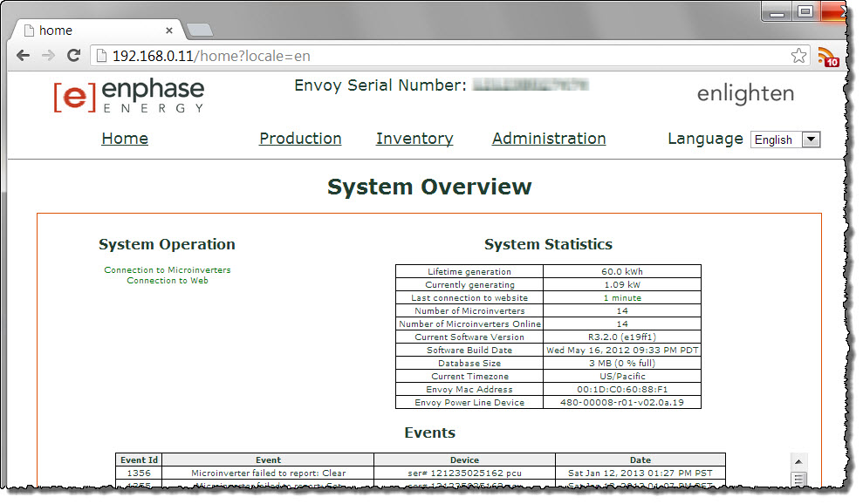
Task: Click the forward navigation arrow
Action: tap(48, 54)
